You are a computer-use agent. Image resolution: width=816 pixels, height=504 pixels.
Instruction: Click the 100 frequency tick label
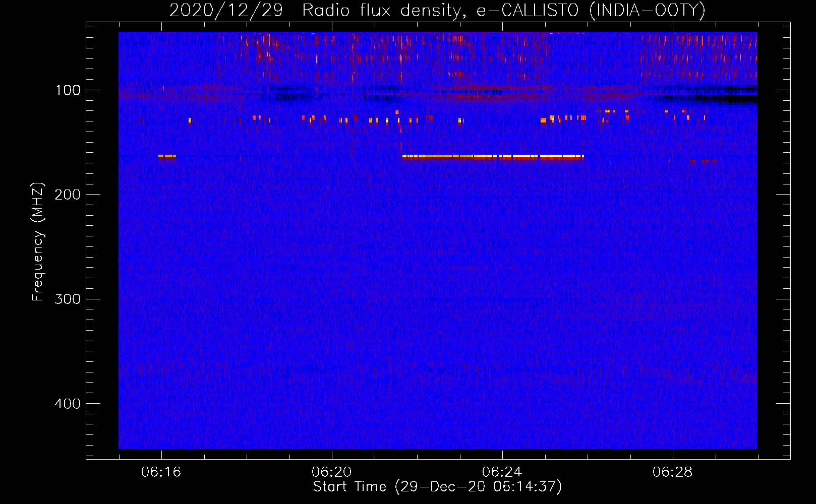pos(68,91)
